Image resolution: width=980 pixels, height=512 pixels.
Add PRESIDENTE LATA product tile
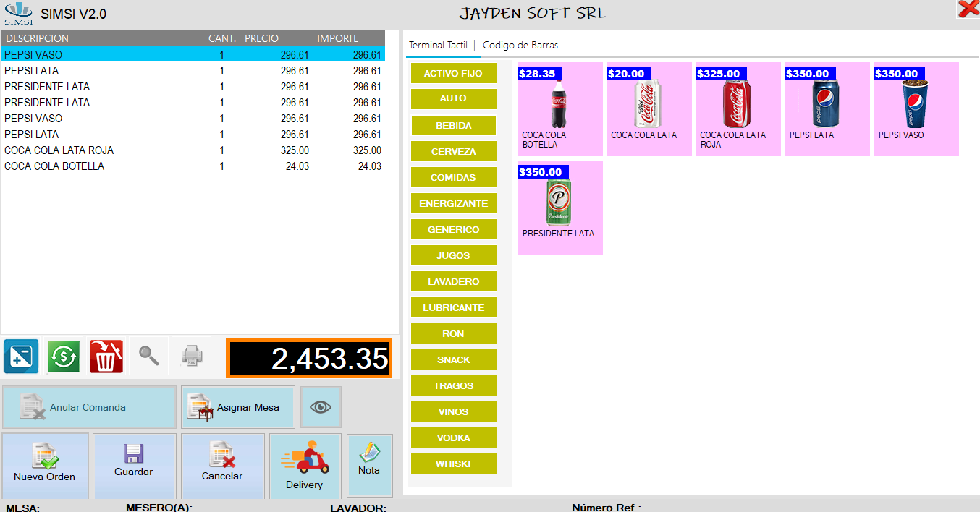[560, 208]
